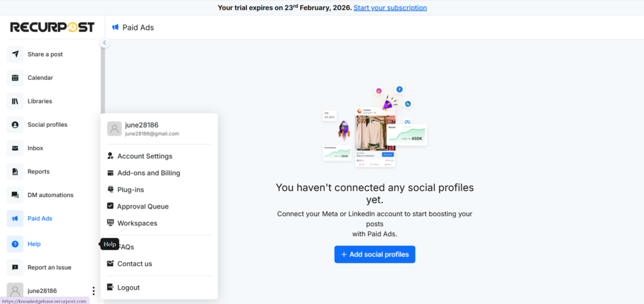The image size is (644, 304).
Task: Click the Start your subscription link
Action: pos(390,8)
